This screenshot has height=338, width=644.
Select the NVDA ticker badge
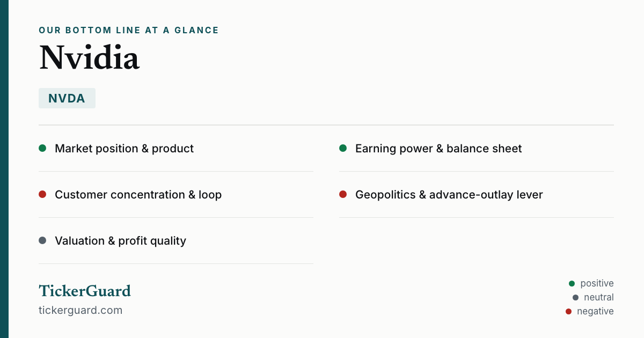click(67, 98)
